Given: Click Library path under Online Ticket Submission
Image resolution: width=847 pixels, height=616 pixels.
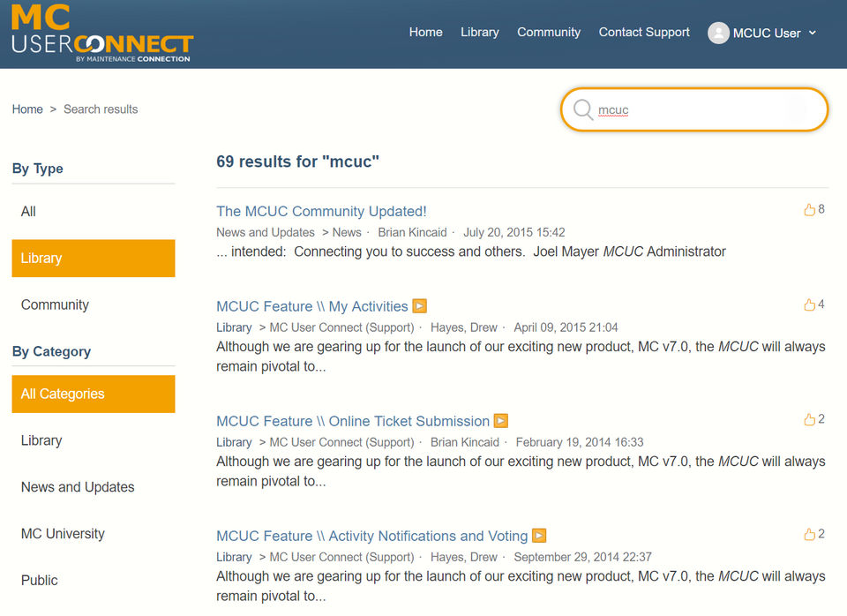Looking at the screenshot, I should pos(234,442).
